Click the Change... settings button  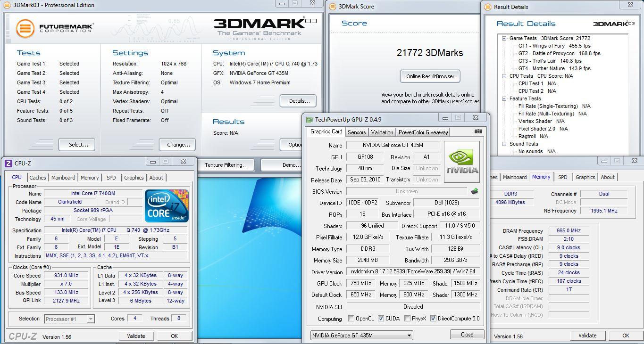tap(177, 145)
